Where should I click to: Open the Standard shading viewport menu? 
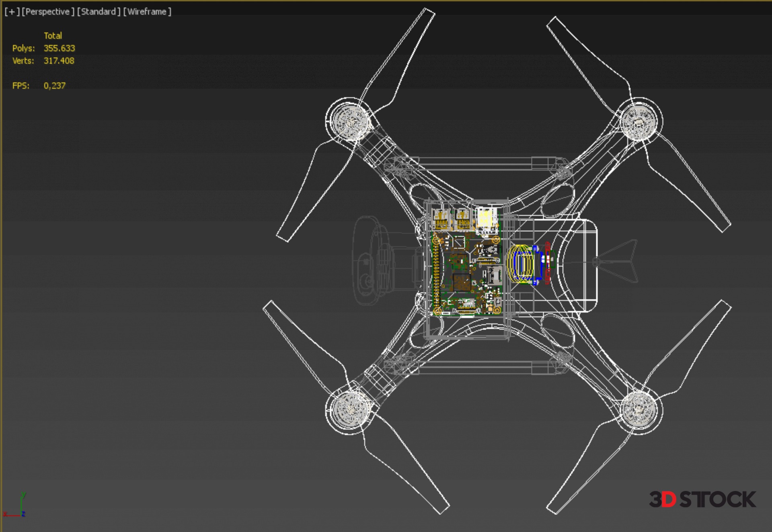99,12
